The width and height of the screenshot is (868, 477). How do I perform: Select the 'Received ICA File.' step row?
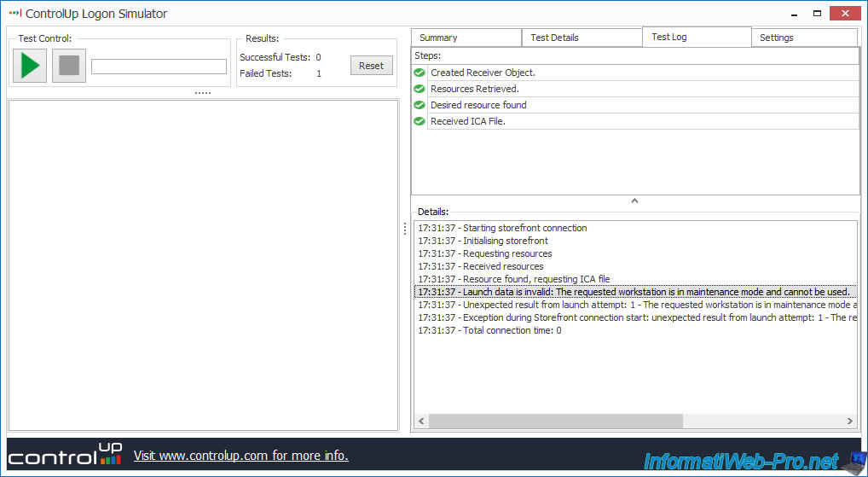(643, 121)
